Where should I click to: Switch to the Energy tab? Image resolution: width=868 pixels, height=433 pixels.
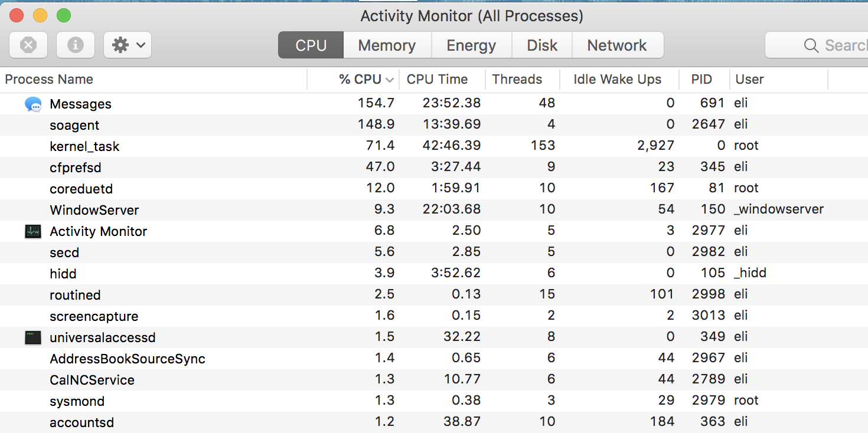(x=471, y=45)
